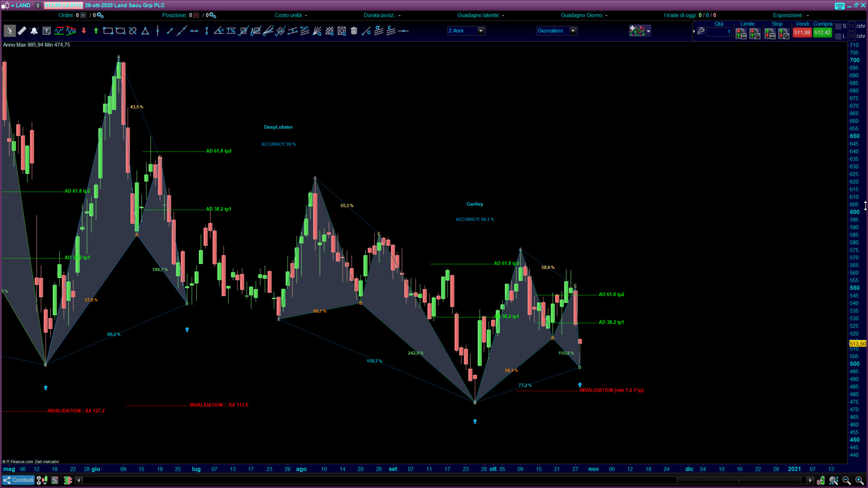The width and height of the screenshot is (868, 488).
Task: Click the Condividi share button
Action: tap(19, 480)
